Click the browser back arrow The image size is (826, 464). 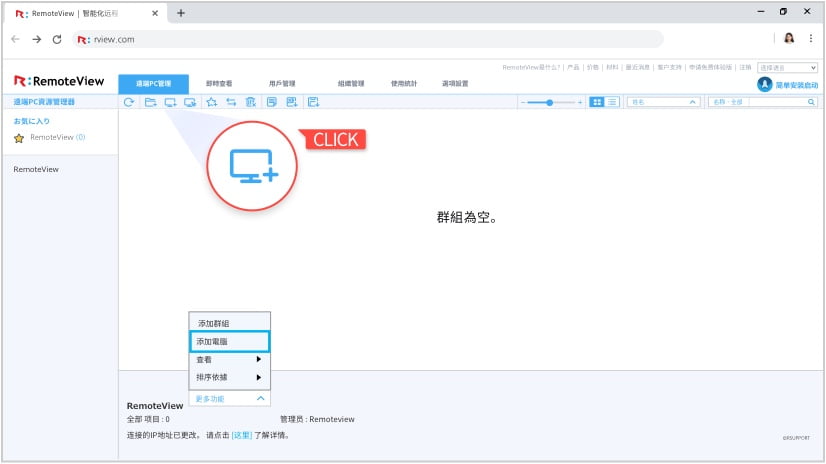point(15,39)
